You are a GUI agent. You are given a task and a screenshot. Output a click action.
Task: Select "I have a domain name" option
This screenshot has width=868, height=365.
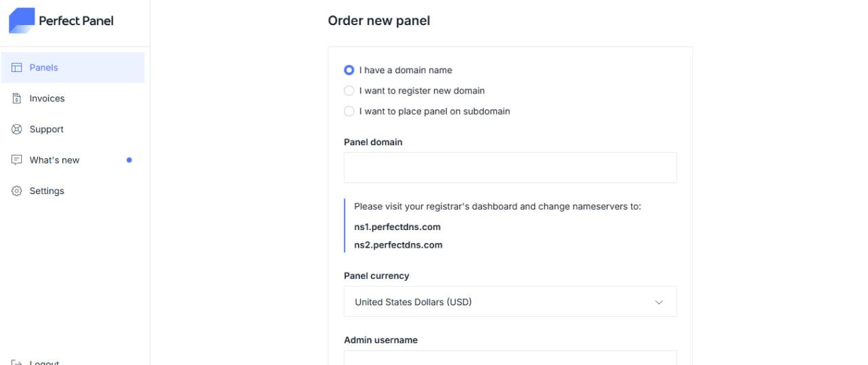(349, 70)
